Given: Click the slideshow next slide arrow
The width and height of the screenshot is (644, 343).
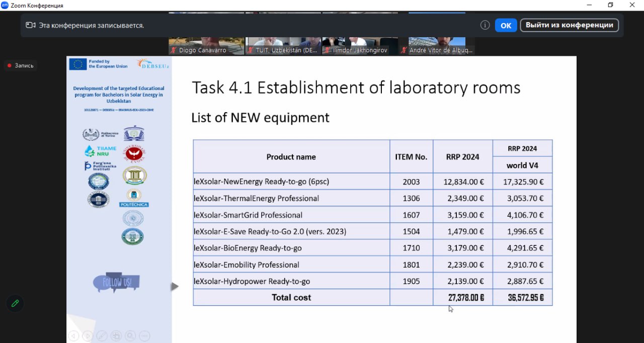Looking at the screenshot, I should (88, 335).
